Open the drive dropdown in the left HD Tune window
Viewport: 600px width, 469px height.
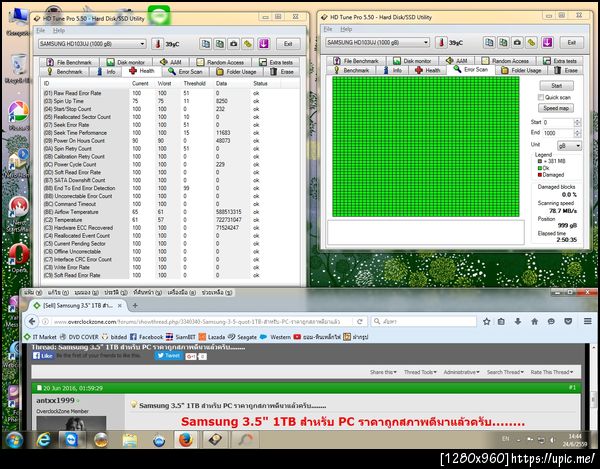click(x=92, y=44)
